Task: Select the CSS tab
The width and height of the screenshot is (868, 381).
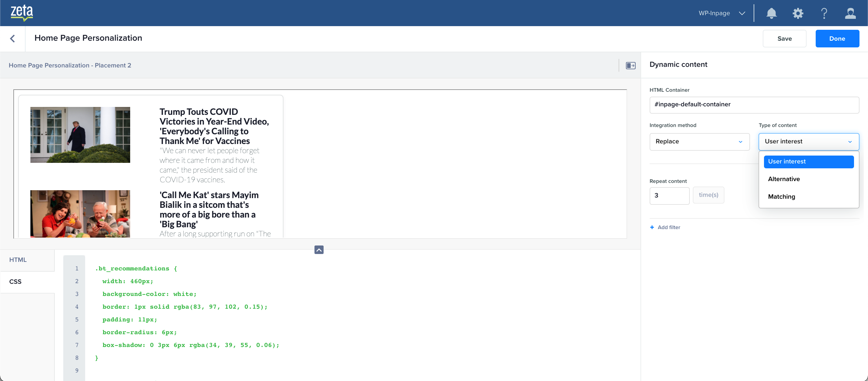Action: pyautogui.click(x=16, y=282)
